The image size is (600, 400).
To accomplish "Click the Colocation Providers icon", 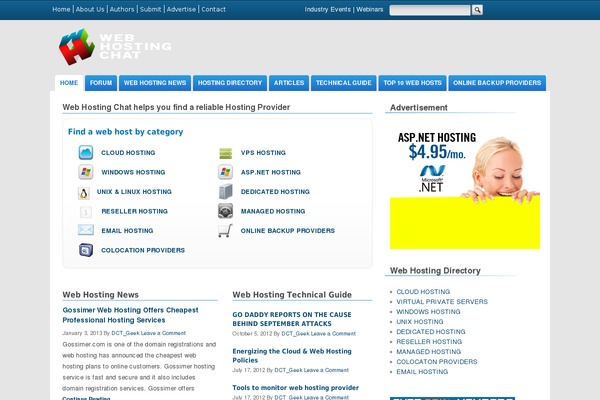I will coord(86,250).
